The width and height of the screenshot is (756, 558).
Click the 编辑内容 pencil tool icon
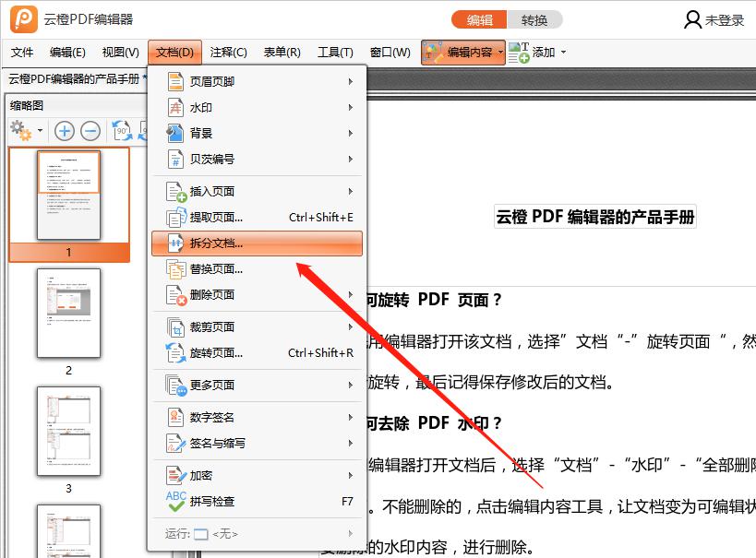[433, 52]
